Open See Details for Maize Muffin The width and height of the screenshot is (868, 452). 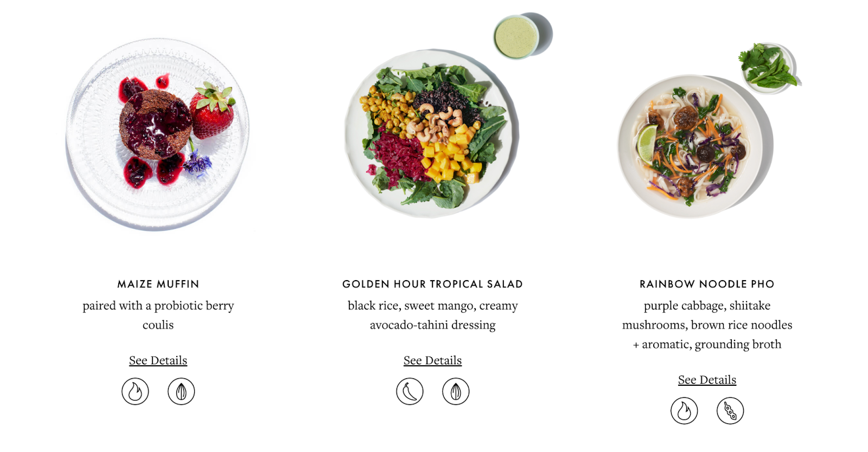pos(157,360)
